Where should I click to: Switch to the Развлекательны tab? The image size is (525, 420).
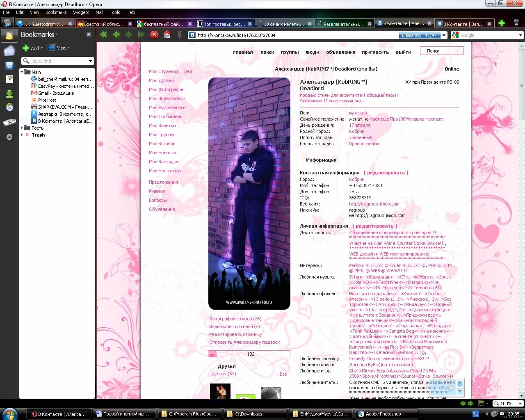click(x=344, y=24)
